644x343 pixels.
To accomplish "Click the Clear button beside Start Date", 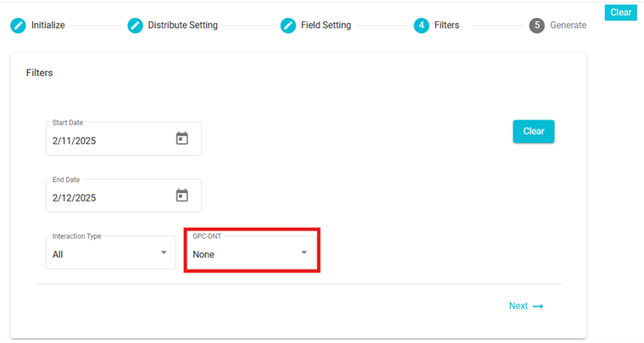I will pyautogui.click(x=534, y=131).
